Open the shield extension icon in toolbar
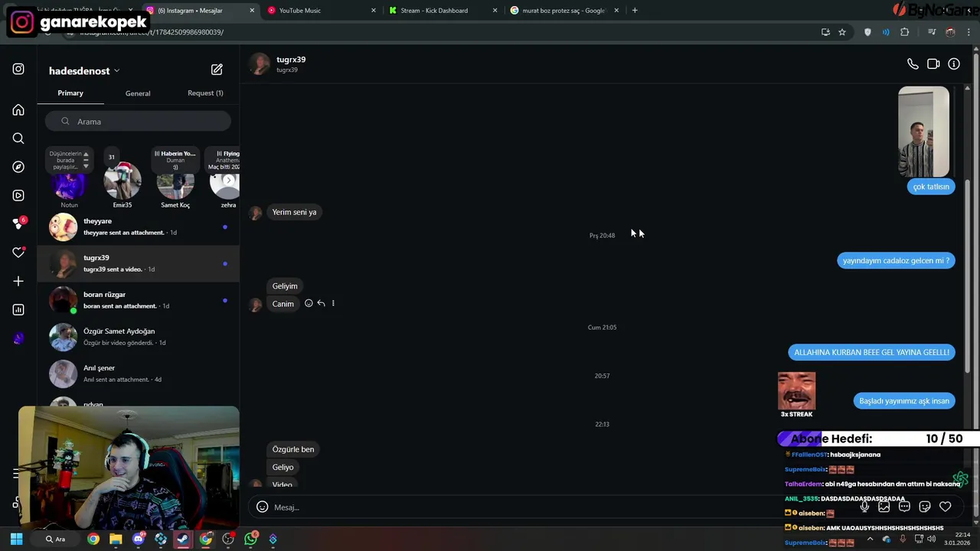The width and height of the screenshot is (980, 551). click(x=867, y=32)
